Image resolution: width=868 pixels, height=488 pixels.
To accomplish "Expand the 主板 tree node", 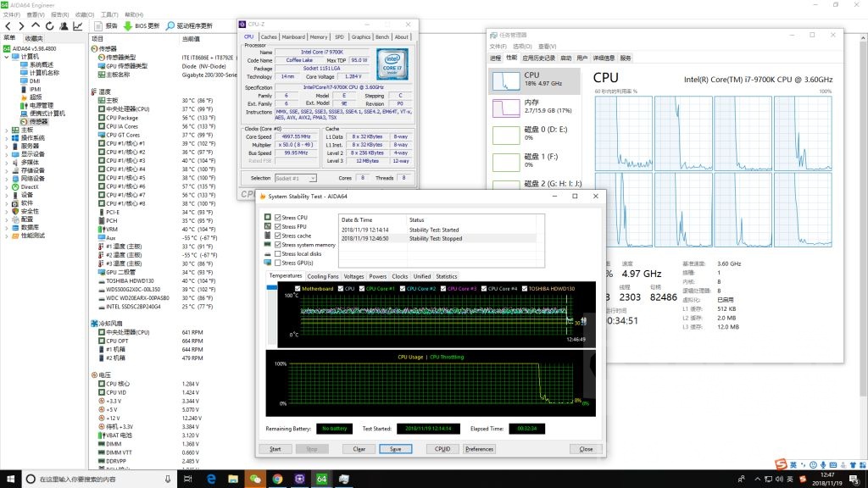I will [7, 130].
